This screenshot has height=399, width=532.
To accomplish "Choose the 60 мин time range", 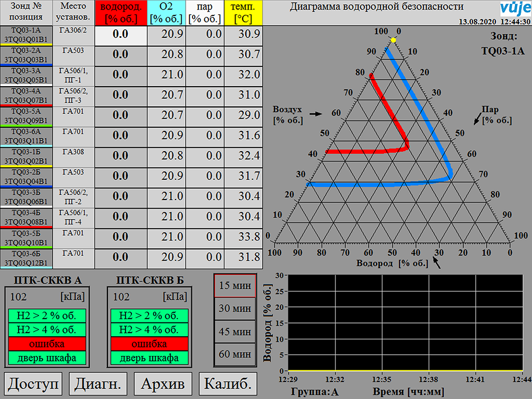I will [x=235, y=355].
